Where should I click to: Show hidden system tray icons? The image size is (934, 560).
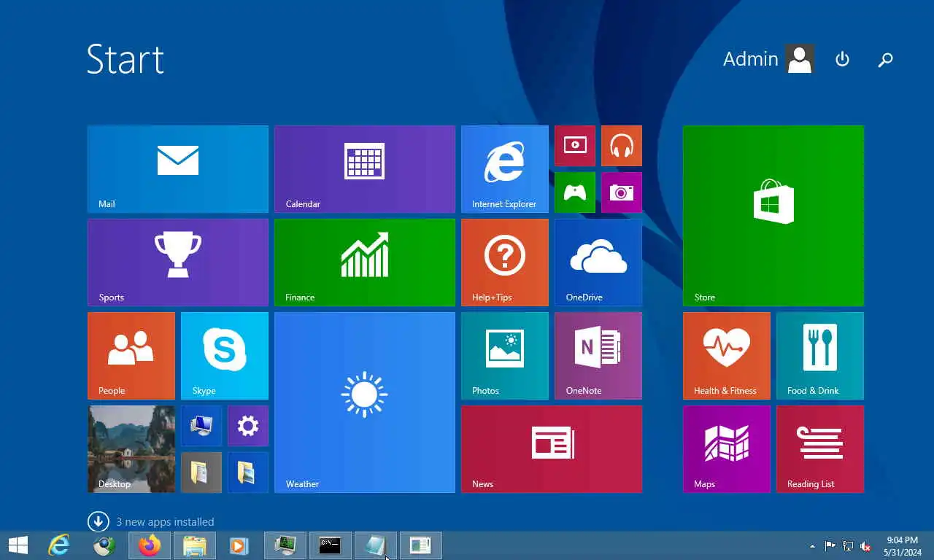click(x=813, y=546)
